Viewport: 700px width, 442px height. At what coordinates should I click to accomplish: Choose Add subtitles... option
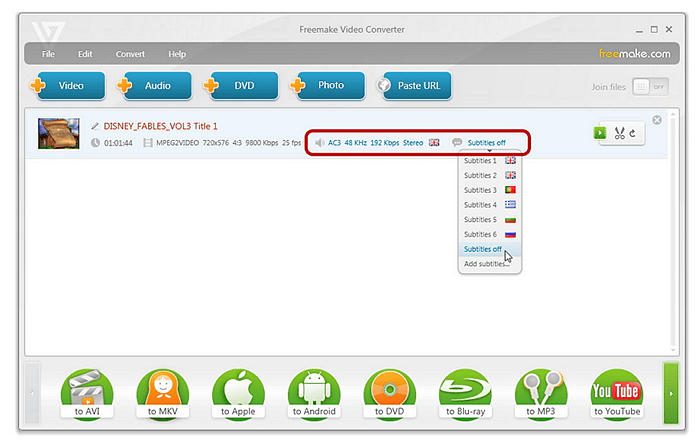(x=490, y=264)
